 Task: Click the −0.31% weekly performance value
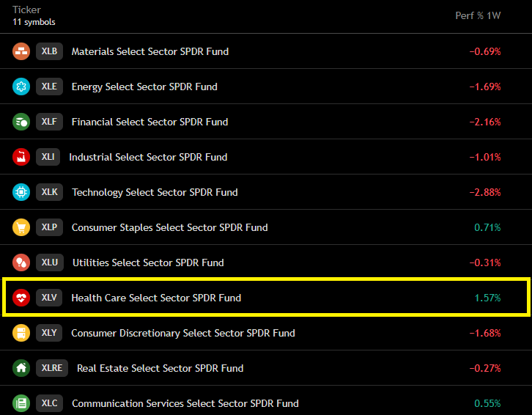pyautogui.click(x=485, y=262)
